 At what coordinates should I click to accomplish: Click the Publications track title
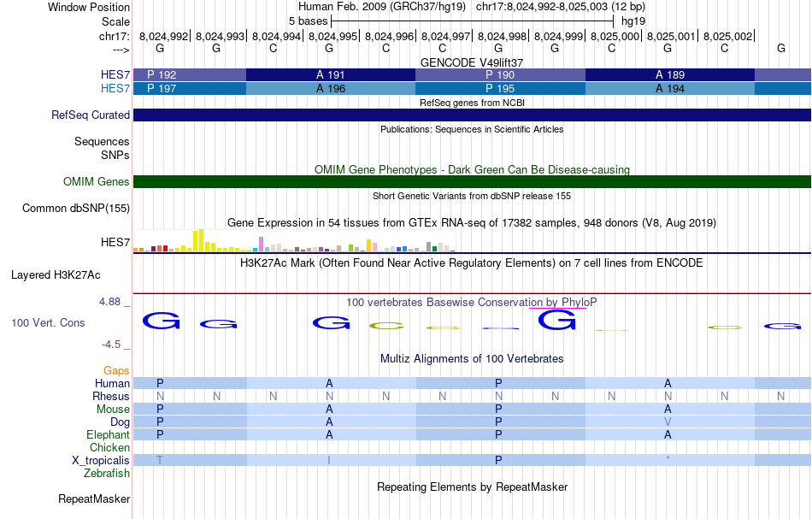(x=472, y=129)
